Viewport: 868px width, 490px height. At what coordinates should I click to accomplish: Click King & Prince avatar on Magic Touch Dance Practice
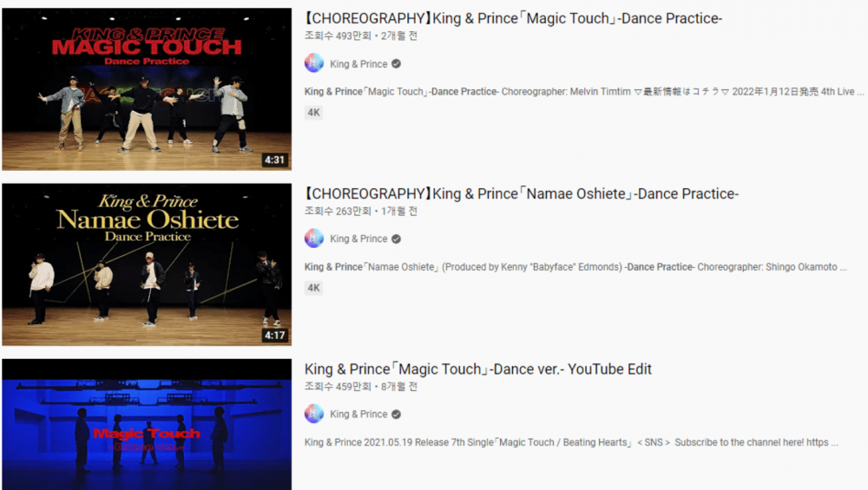click(x=314, y=63)
